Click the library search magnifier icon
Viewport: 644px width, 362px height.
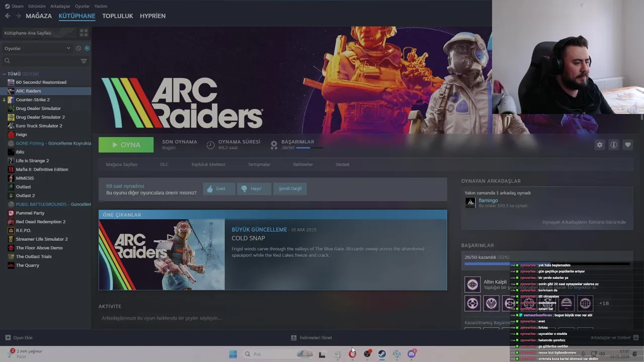coord(7,61)
